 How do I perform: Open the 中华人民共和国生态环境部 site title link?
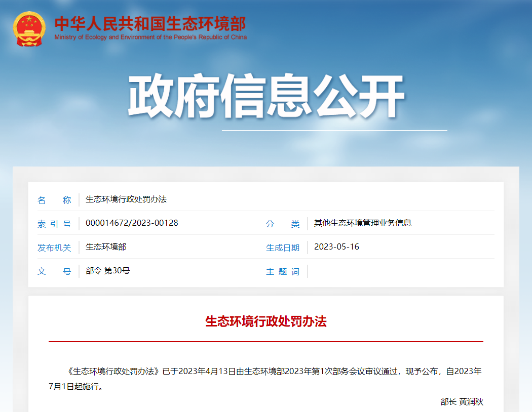(150, 23)
